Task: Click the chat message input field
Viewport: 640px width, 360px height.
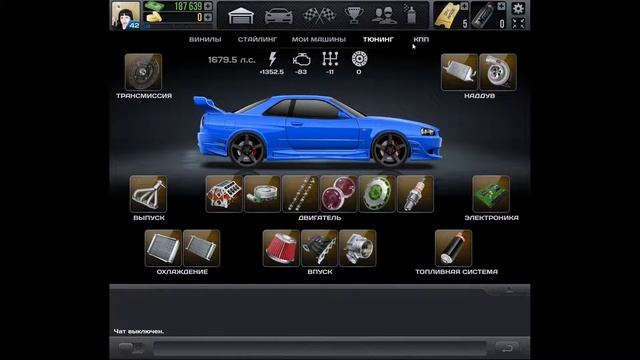Action: pyautogui.click(x=320, y=348)
